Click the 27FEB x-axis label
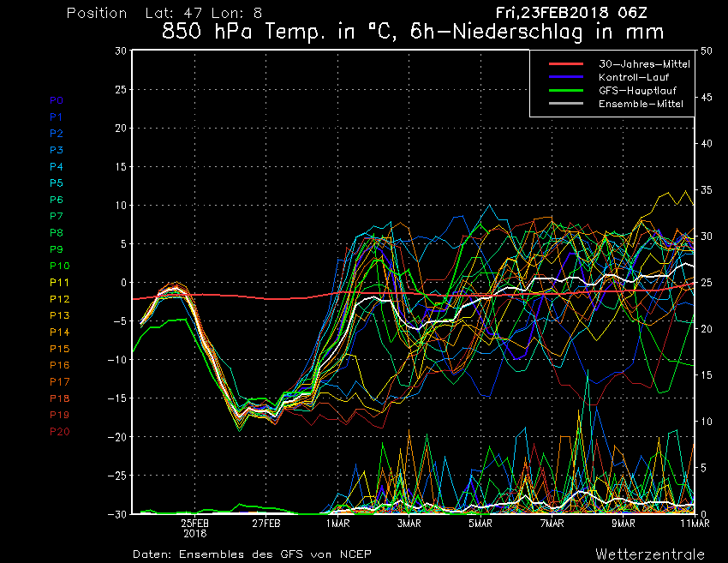This screenshot has height=563, width=728. coord(266,524)
